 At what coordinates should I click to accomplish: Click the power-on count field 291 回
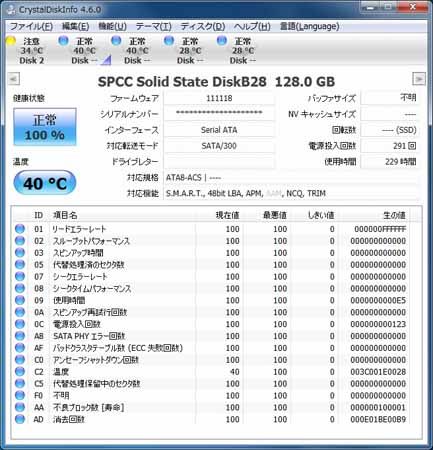point(389,146)
